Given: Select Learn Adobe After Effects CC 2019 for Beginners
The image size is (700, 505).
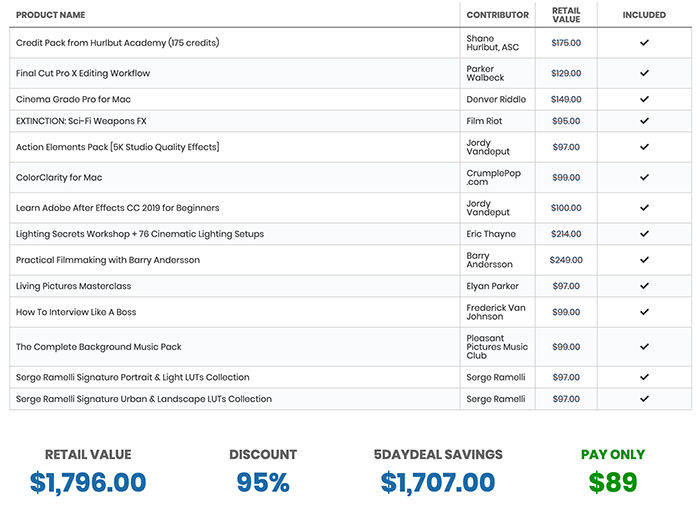Looking at the screenshot, I should click(117, 208).
